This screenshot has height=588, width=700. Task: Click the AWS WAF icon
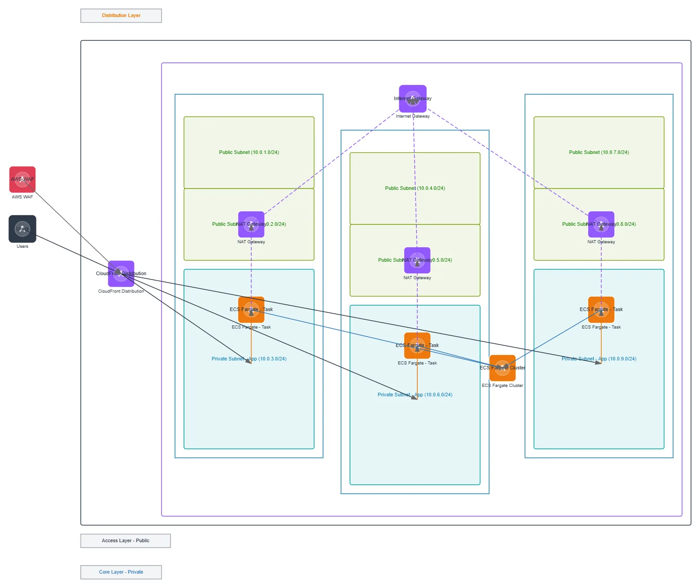point(22,180)
